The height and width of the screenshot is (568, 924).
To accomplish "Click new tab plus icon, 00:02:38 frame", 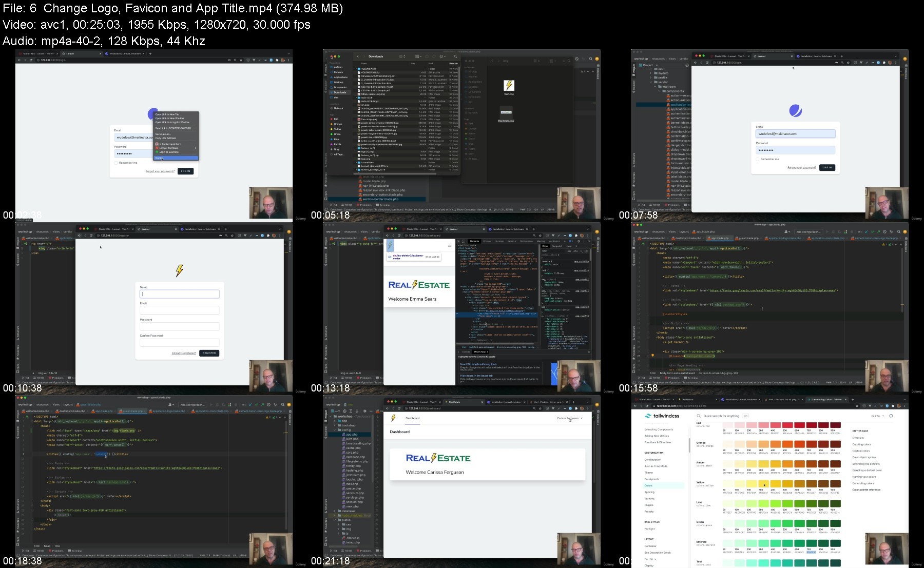I will pyautogui.click(x=150, y=53).
